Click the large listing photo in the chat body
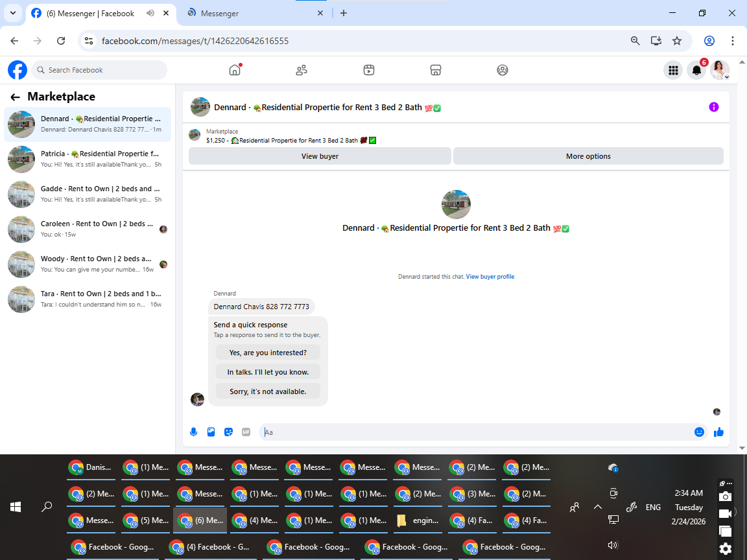Viewport: 747px width, 560px height. (456, 204)
